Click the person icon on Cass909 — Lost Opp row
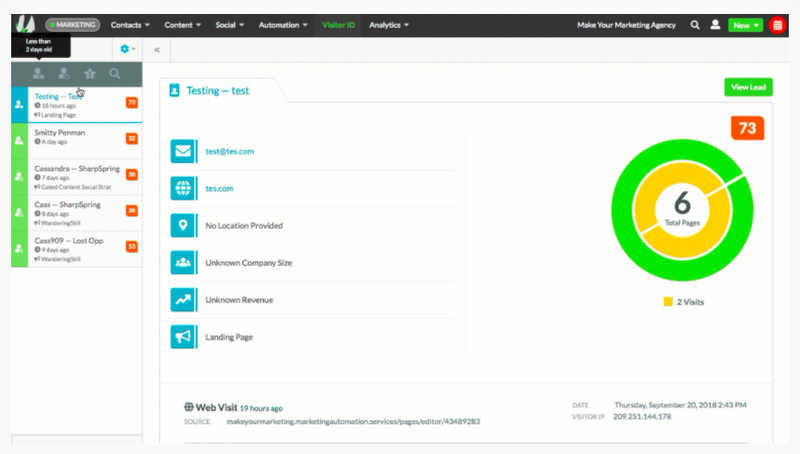Viewport: 800px width, 454px height. pyautogui.click(x=19, y=249)
